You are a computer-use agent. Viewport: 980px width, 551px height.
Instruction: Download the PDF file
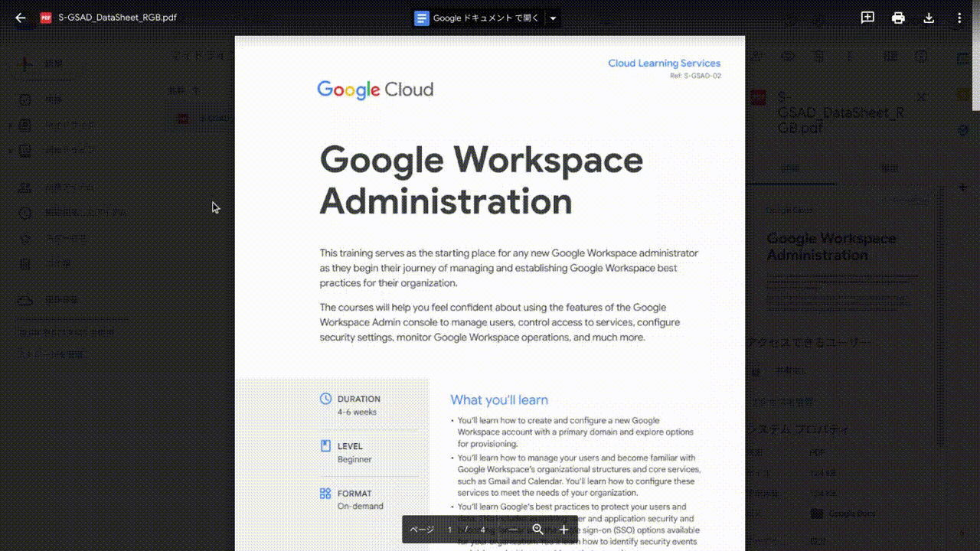(x=929, y=18)
